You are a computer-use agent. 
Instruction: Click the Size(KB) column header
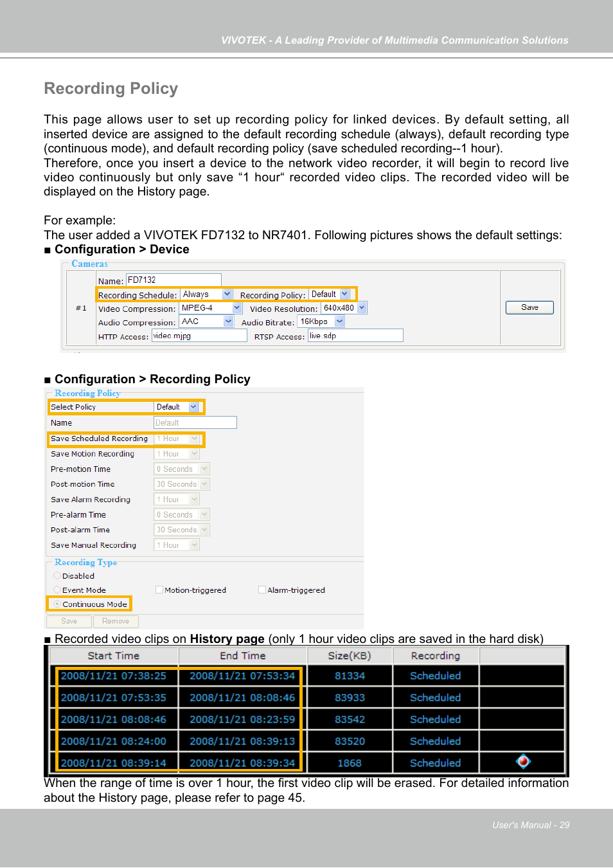point(350,656)
